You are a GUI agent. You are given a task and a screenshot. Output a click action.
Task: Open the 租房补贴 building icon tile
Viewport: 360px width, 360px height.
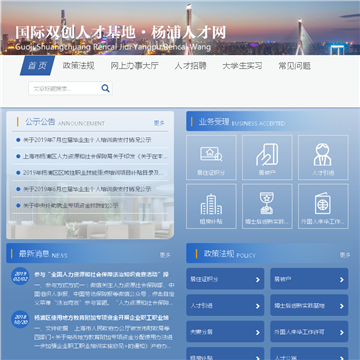[x=211, y=206]
